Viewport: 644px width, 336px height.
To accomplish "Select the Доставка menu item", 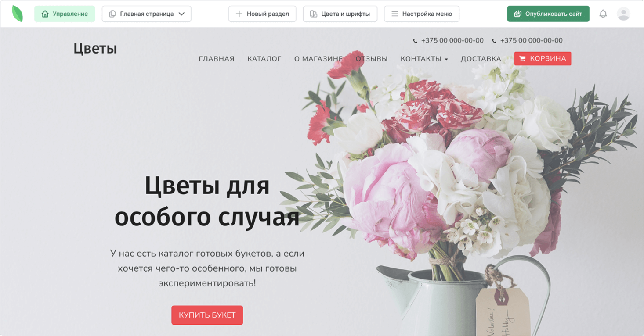I will [481, 59].
